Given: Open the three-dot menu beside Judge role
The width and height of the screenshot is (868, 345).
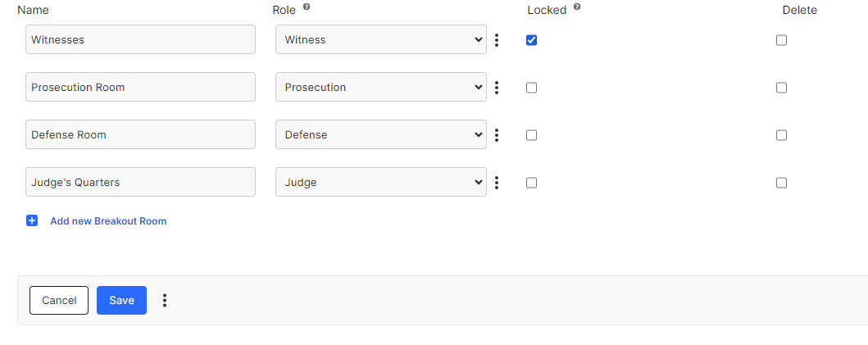Looking at the screenshot, I should click(497, 183).
